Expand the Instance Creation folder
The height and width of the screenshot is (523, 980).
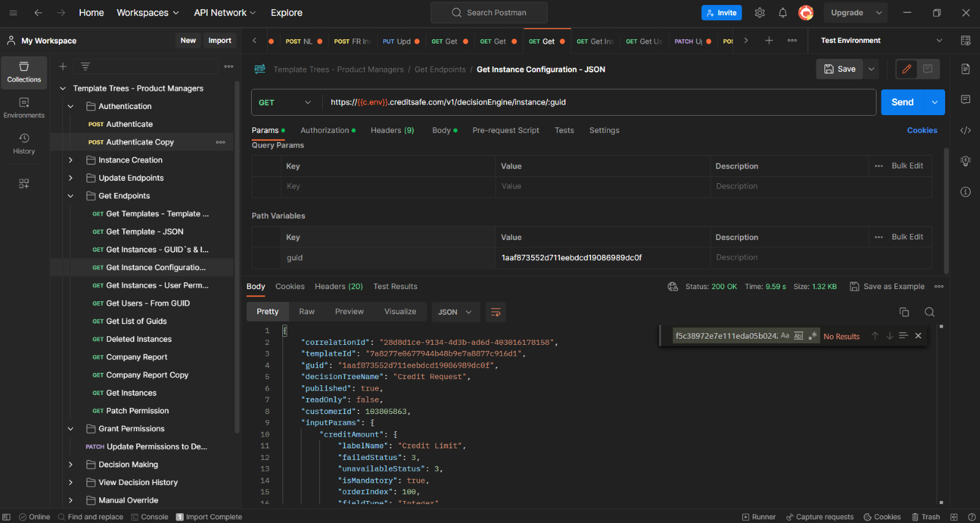pos(71,160)
